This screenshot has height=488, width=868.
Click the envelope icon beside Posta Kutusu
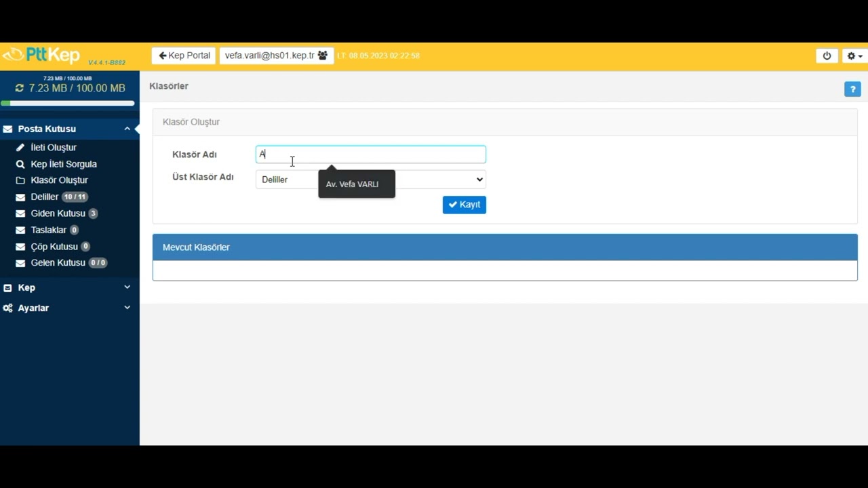coord(7,129)
